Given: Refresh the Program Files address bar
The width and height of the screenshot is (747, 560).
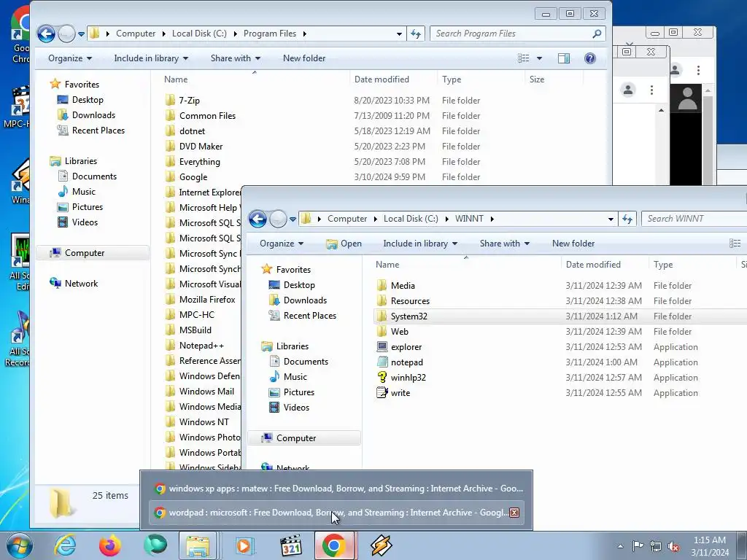Looking at the screenshot, I should [x=416, y=34].
